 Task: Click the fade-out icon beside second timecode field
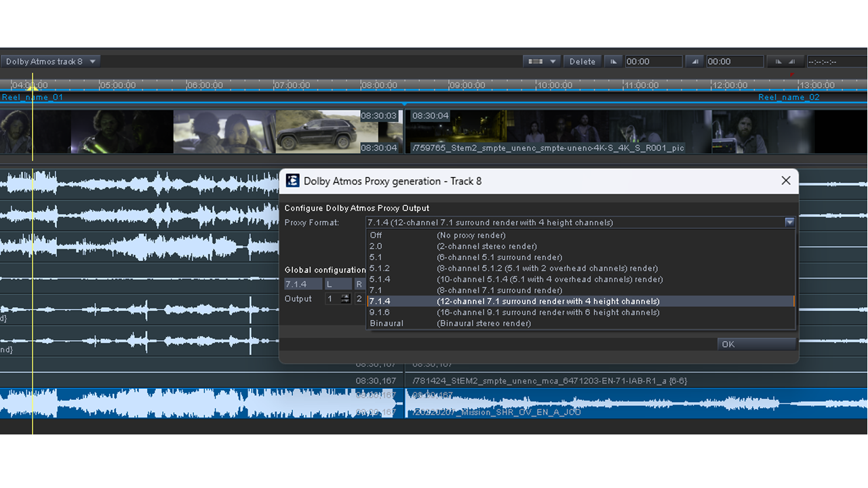695,62
